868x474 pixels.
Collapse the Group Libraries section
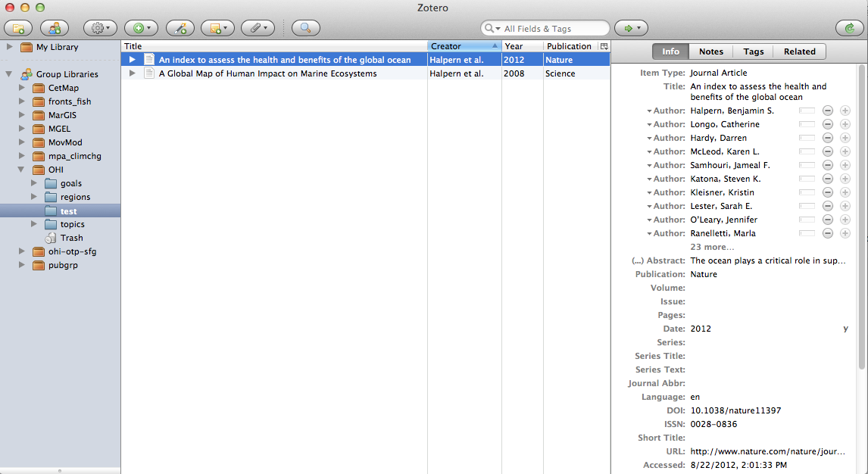[x=9, y=73]
